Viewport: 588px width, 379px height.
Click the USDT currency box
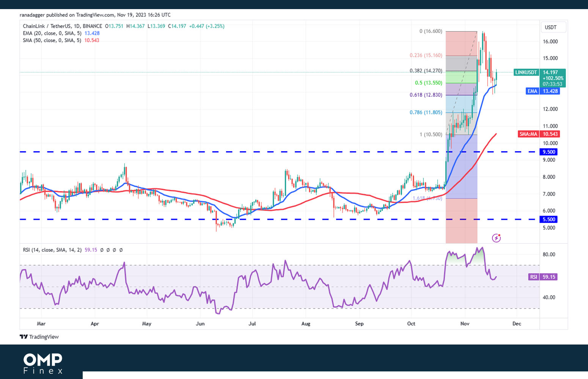pyautogui.click(x=553, y=27)
